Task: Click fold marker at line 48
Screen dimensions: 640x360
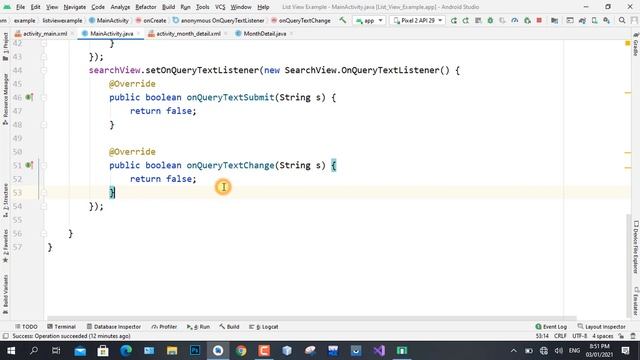Action: tap(44, 124)
